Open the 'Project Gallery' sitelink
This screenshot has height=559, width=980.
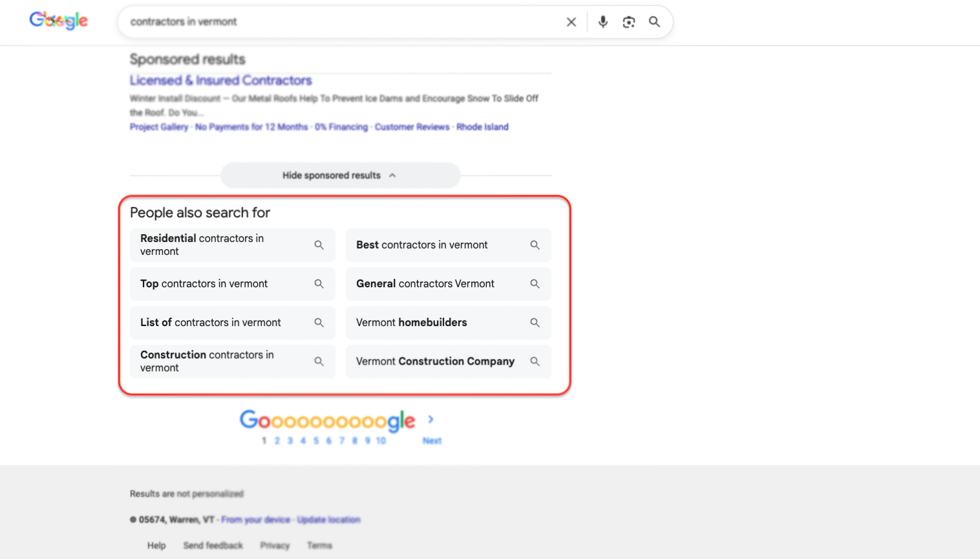[x=158, y=127]
